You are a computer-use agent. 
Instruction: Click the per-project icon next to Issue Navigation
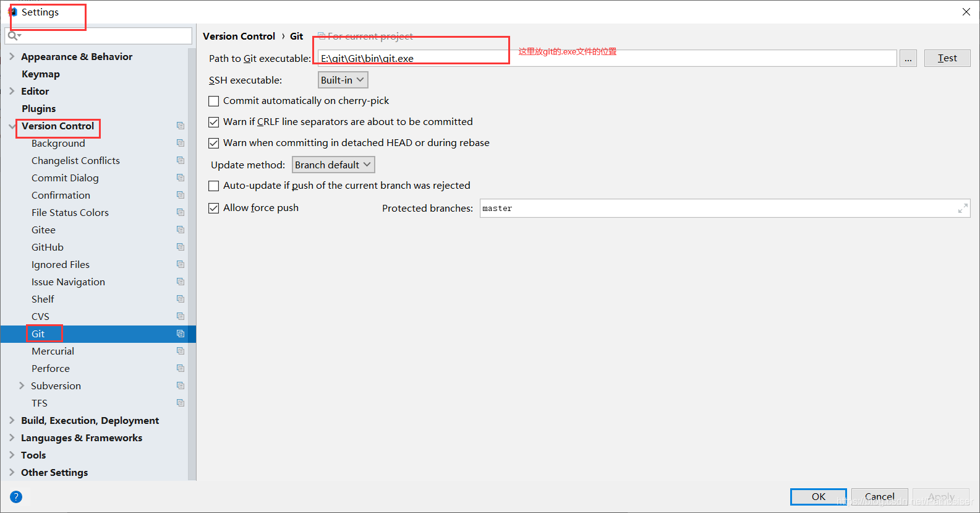181,282
